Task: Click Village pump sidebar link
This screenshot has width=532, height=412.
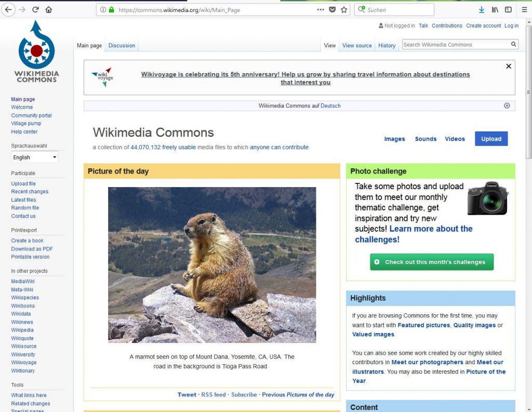Action: tap(26, 123)
